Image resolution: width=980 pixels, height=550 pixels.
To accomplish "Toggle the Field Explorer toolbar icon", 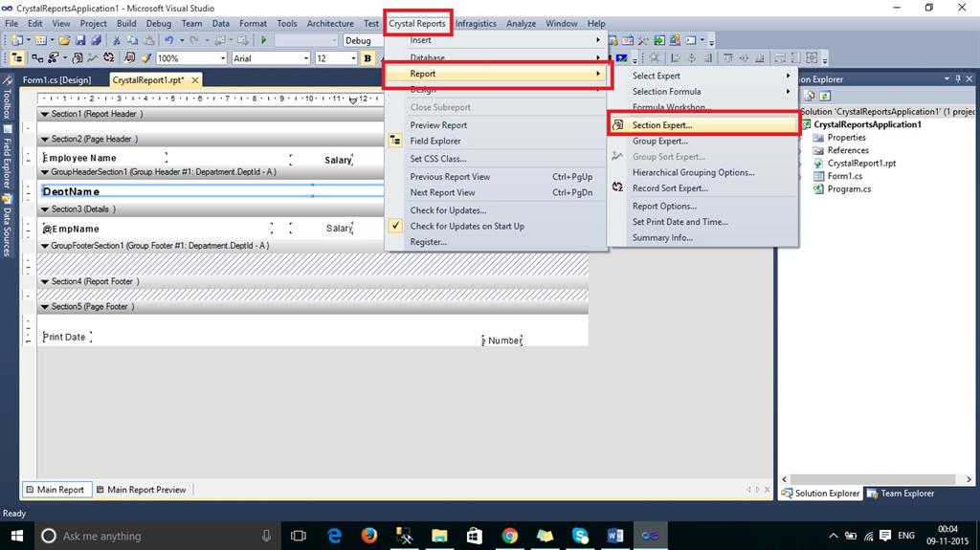I will [x=17, y=58].
